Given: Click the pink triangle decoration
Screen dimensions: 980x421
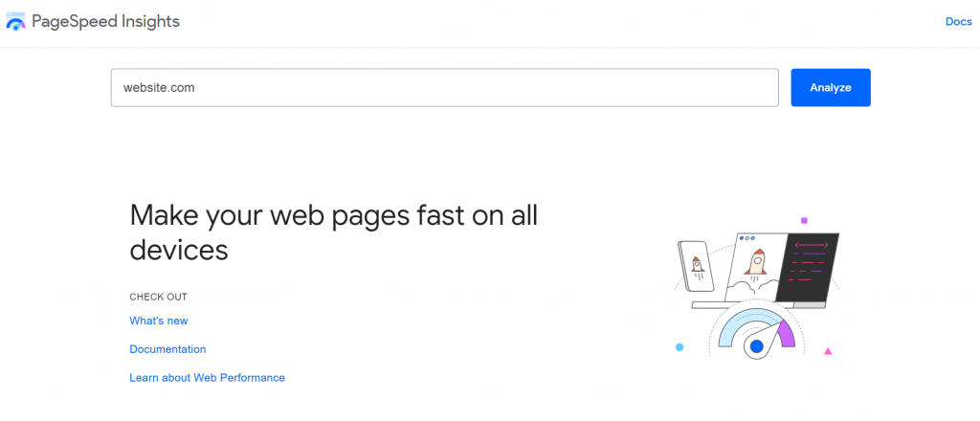Looking at the screenshot, I should 828,351.
